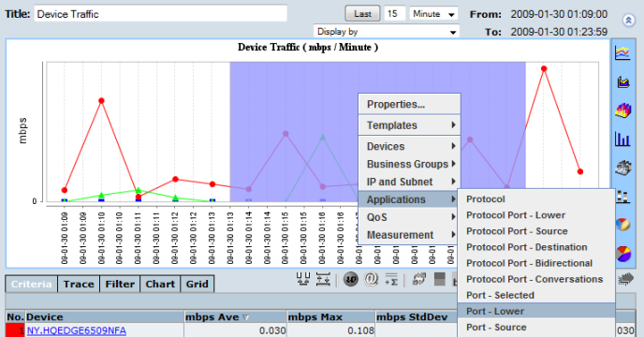This screenshot has width=644, height=337.
Task: Choose Protocol Port - Conversations
Action: [536, 279]
